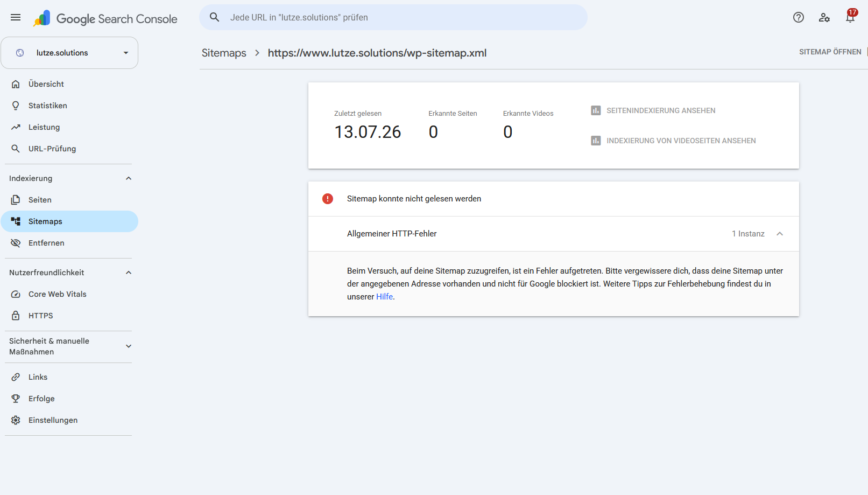Click chart icon for Seitenindexierung ansehen
The width and height of the screenshot is (868, 495).
[x=596, y=110]
